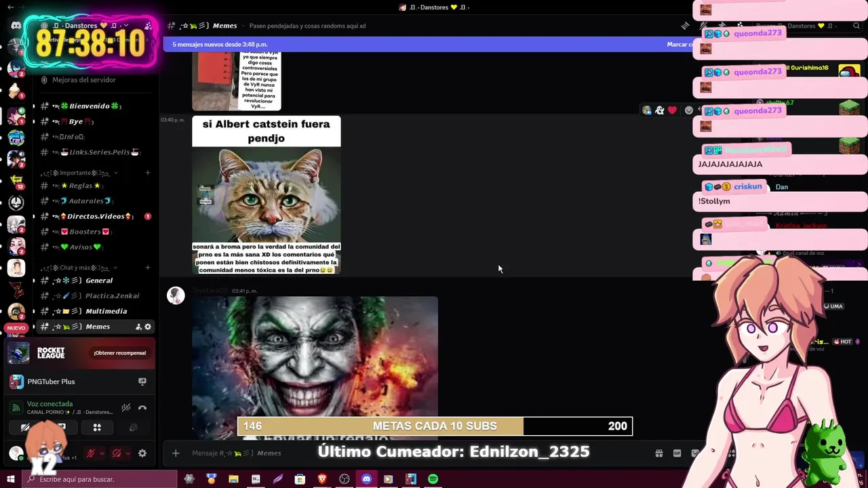This screenshot has height=488, width=868.
Task: Click the avatar of the Joker message sender
Action: point(176,296)
